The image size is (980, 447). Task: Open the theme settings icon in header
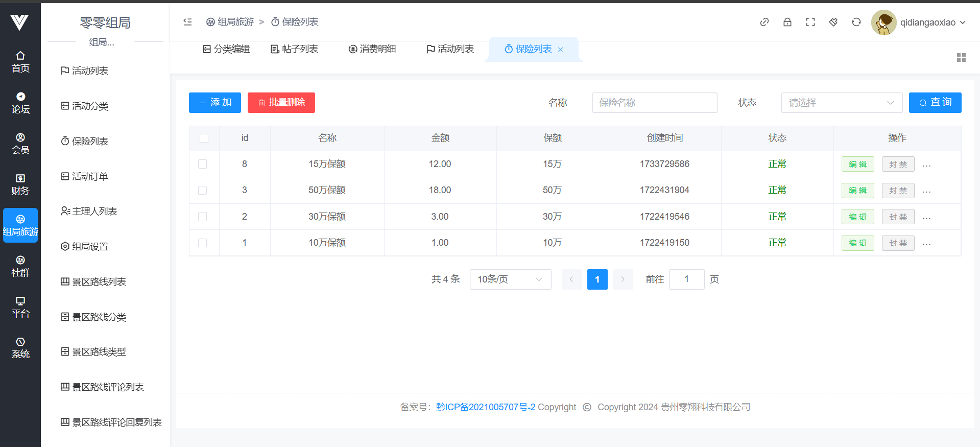point(833,22)
